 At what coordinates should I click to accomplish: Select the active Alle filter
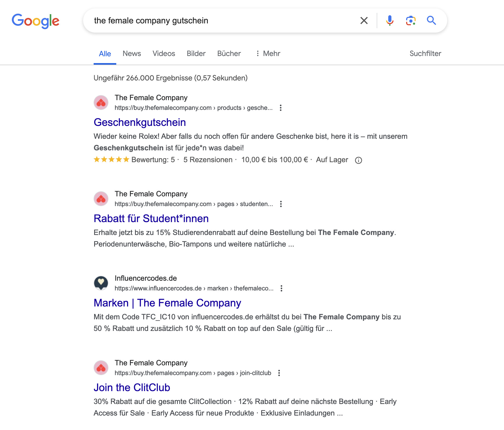click(105, 53)
